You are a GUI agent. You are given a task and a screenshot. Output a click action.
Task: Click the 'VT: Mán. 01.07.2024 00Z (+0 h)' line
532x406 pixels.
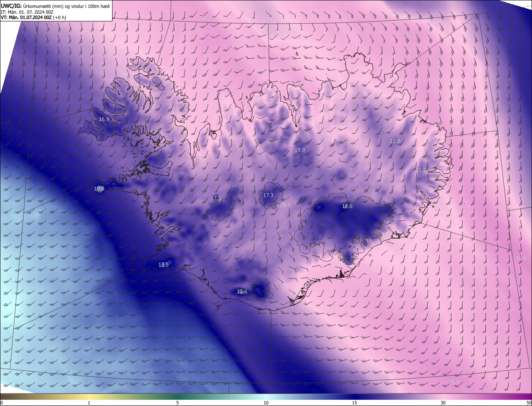pyautogui.click(x=34, y=17)
